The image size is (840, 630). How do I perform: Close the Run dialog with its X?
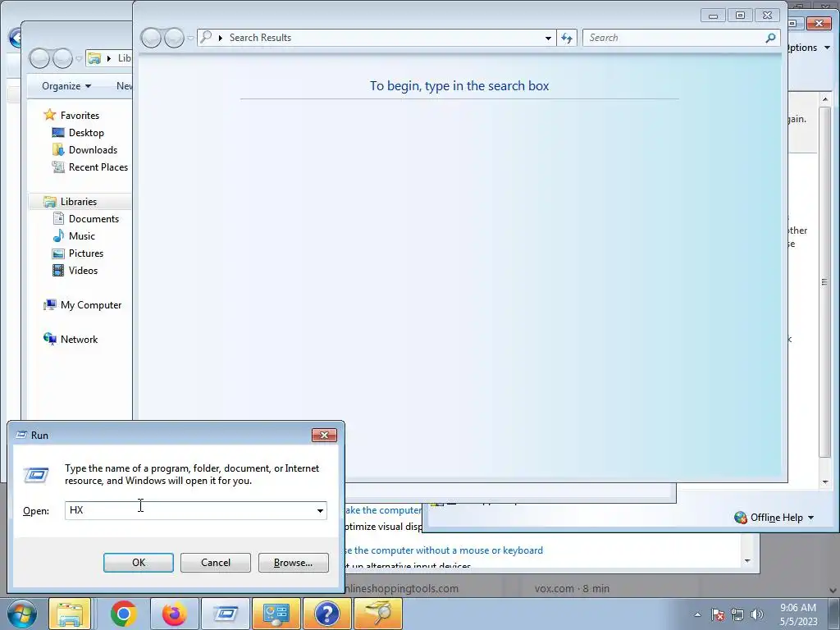[x=324, y=435]
